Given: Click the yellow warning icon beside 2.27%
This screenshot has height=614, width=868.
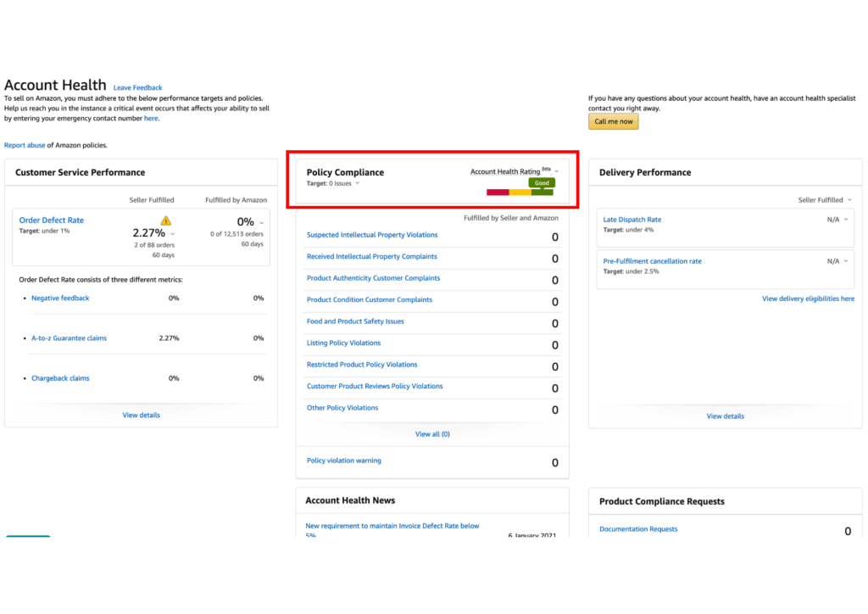Looking at the screenshot, I should (166, 220).
